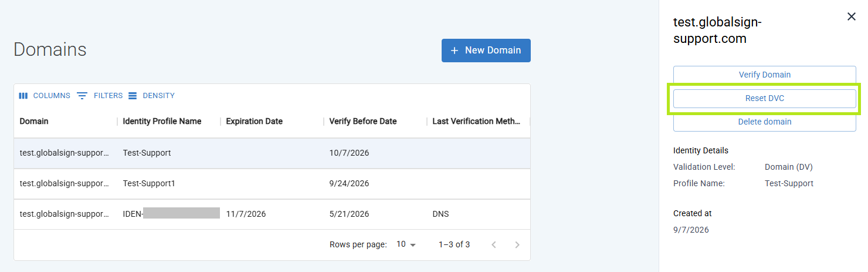Go to previous page arrow
This screenshot has width=868, height=272.
click(x=494, y=245)
